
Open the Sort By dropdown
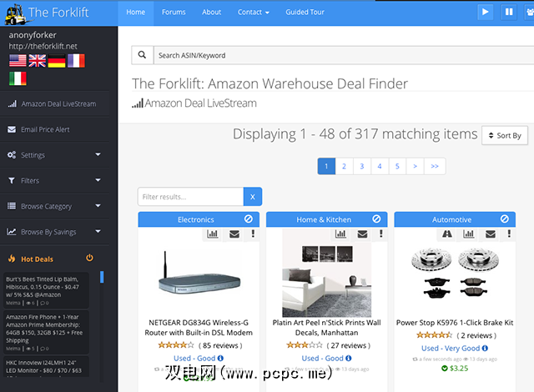pyautogui.click(x=505, y=135)
